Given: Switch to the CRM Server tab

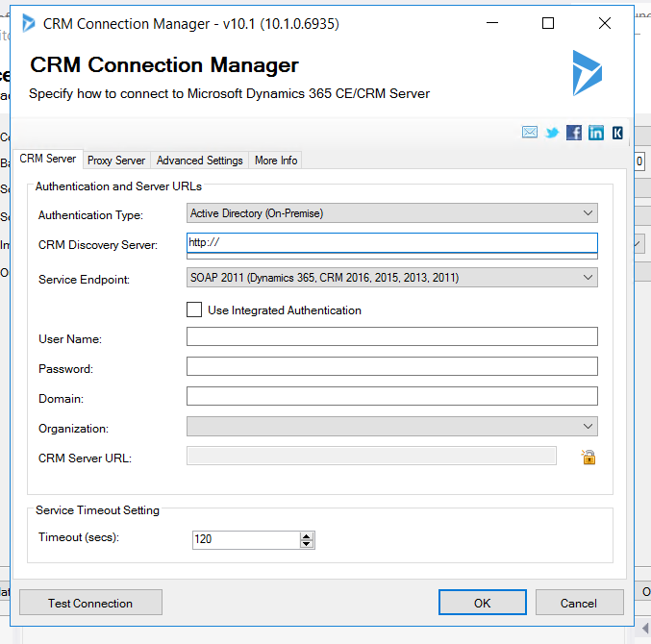Looking at the screenshot, I should [x=48, y=159].
